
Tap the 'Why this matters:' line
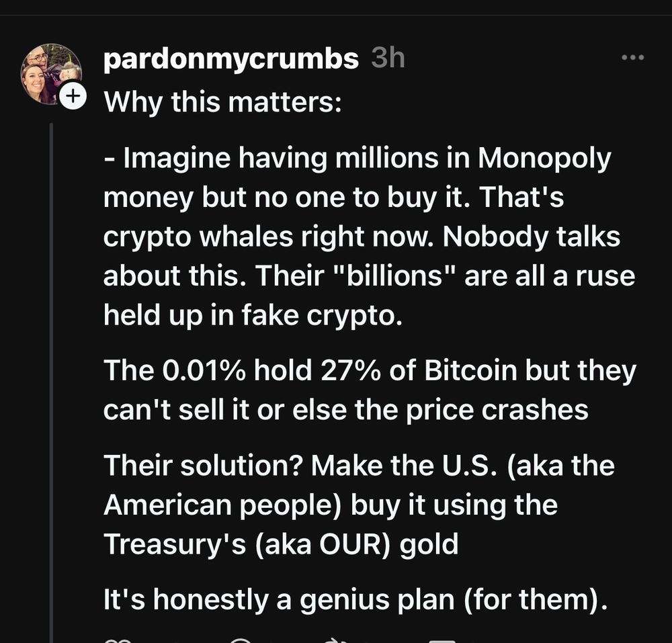[x=223, y=103]
